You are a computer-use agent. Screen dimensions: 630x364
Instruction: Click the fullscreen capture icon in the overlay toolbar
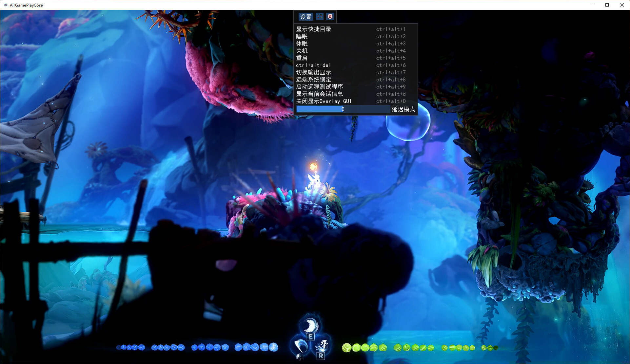(x=320, y=16)
